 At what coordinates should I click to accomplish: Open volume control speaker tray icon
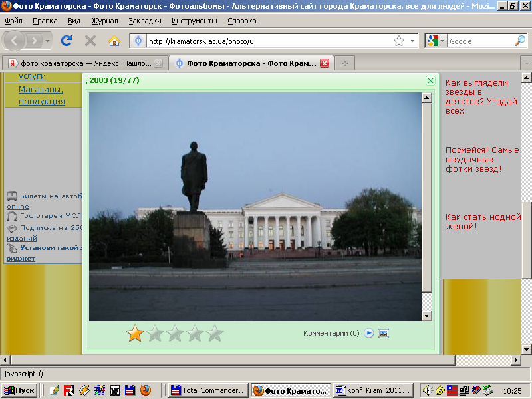[427, 390]
